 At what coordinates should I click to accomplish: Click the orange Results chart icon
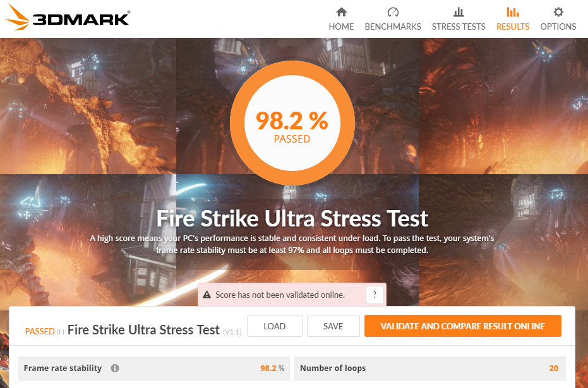513,13
